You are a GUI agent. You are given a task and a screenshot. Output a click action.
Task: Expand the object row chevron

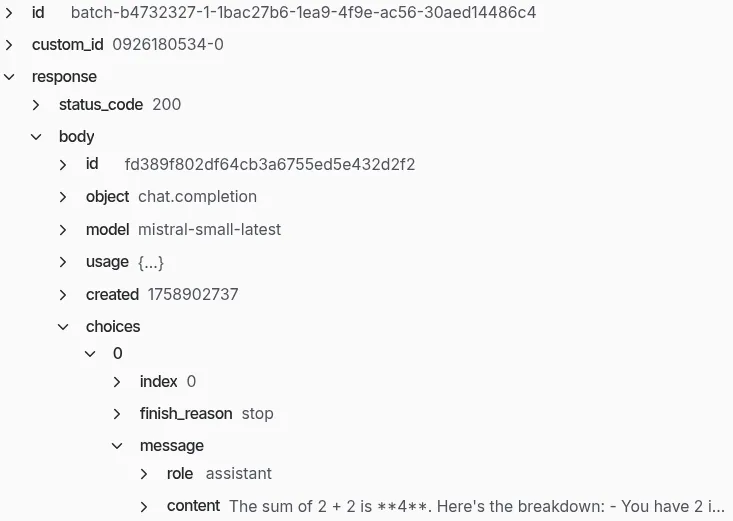[x=64, y=197]
